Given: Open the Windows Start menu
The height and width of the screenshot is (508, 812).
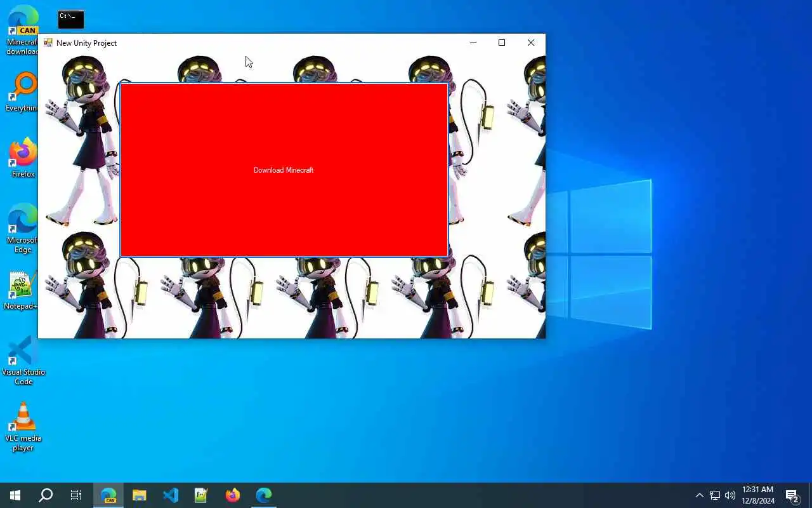Looking at the screenshot, I should 15,495.
